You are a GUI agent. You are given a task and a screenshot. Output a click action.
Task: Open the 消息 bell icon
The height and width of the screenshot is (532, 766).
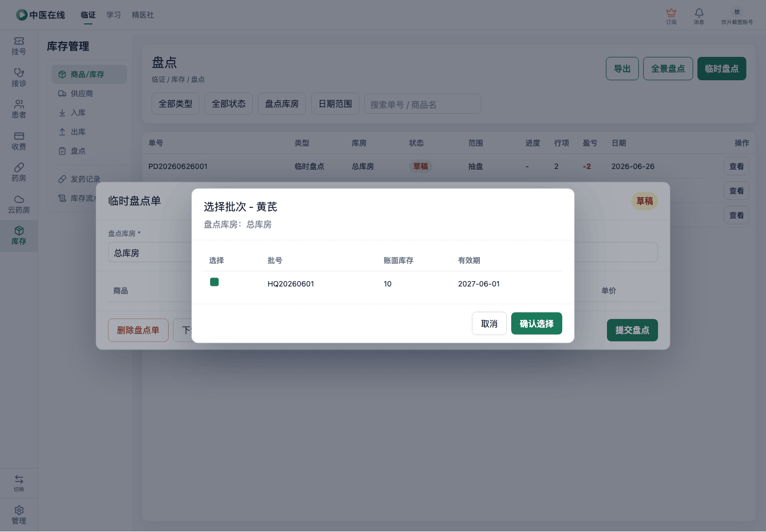[x=699, y=12]
